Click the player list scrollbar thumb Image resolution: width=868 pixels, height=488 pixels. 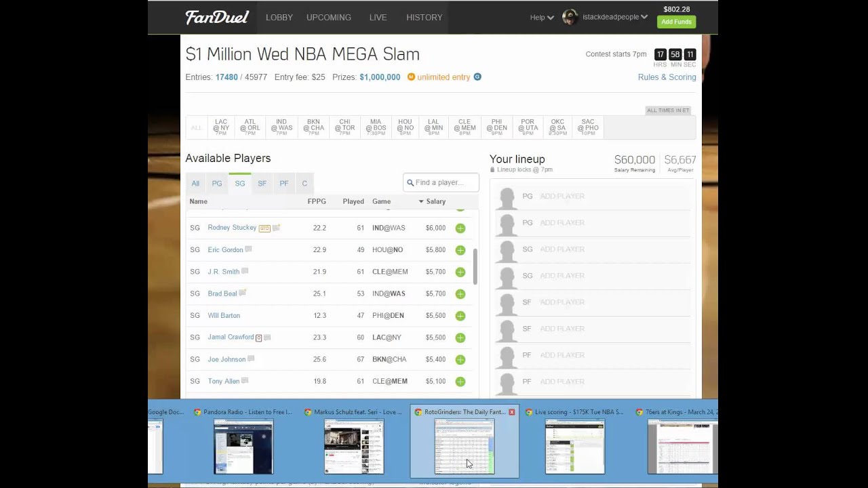point(475,266)
